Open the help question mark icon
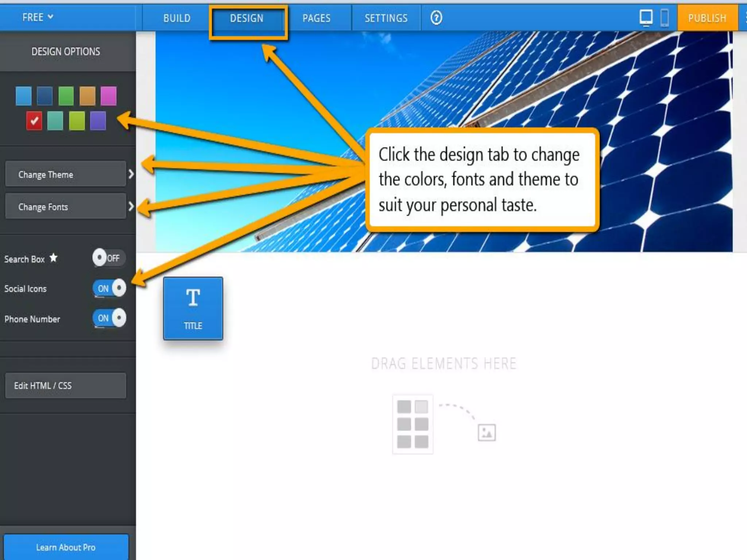 [x=436, y=17]
